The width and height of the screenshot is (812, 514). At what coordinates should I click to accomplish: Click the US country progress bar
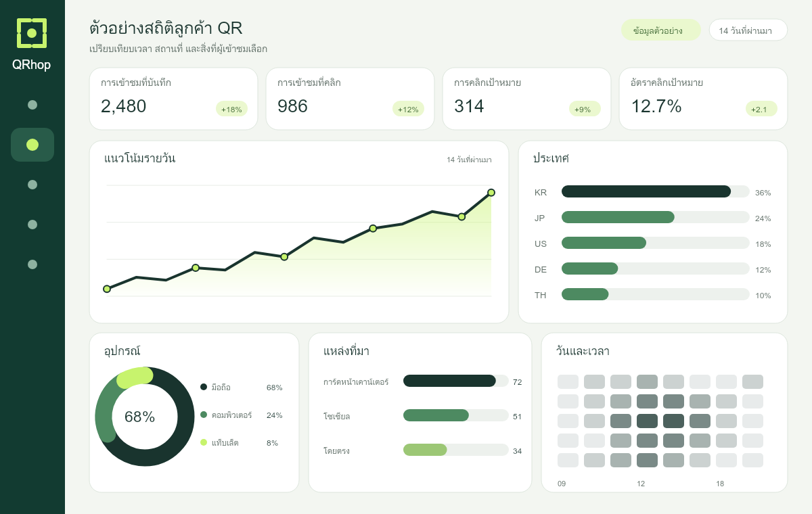[656, 243]
